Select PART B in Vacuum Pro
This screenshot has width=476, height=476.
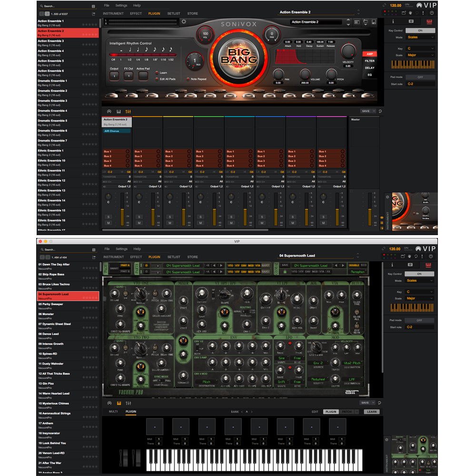click(125, 272)
